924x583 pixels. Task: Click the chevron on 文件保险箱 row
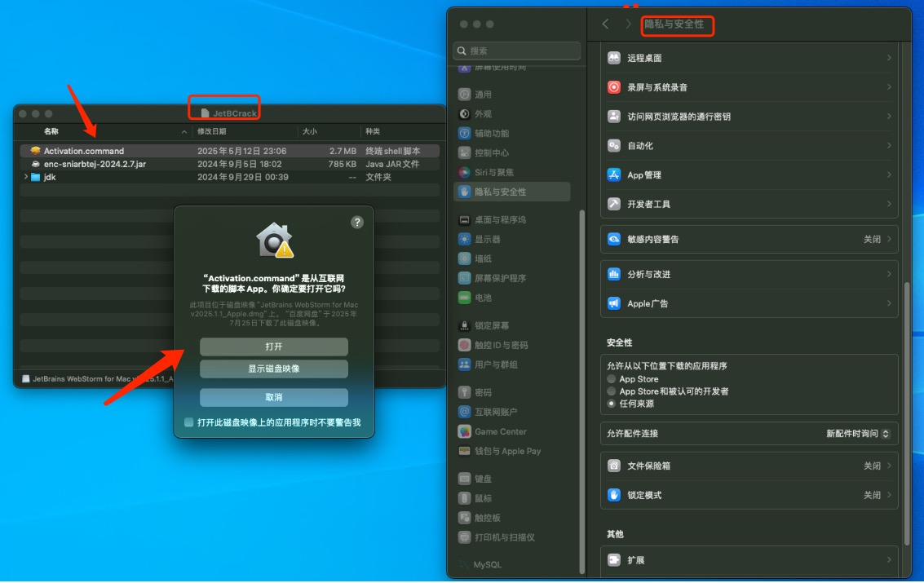(x=889, y=466)
